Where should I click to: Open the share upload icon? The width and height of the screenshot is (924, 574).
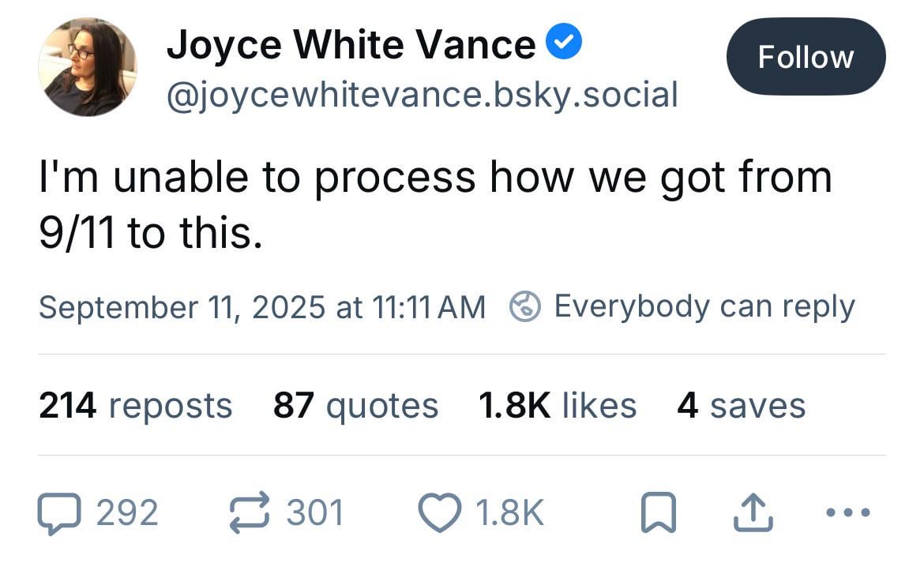coord(753,512)
